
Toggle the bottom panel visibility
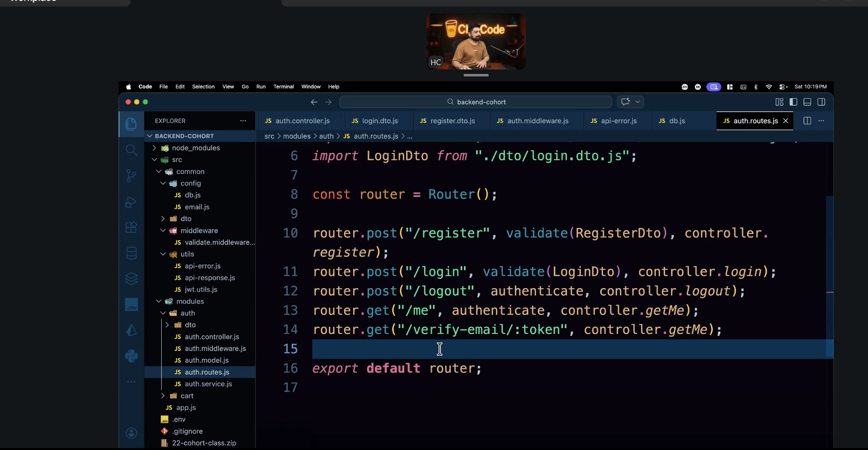[807, 102]
